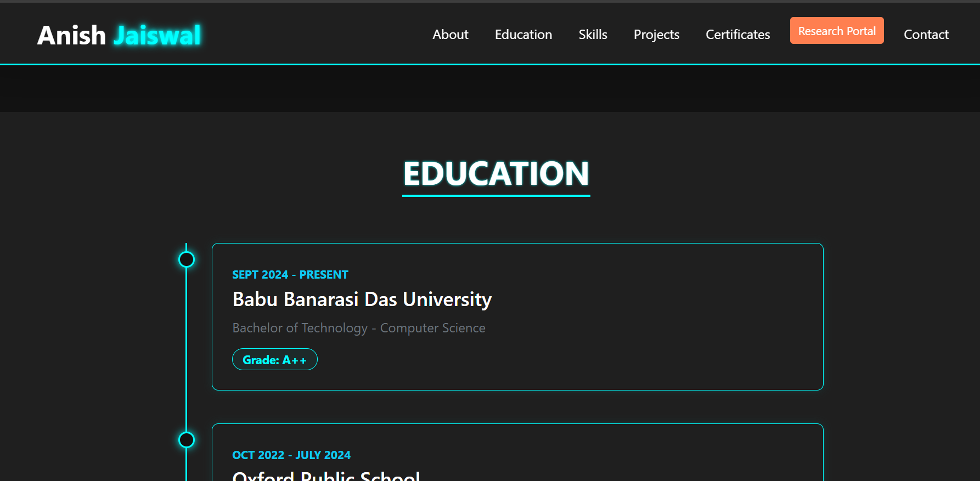Select the Babu Banarasi Das University title
The image size is (980, 481).
coord(362,299)
